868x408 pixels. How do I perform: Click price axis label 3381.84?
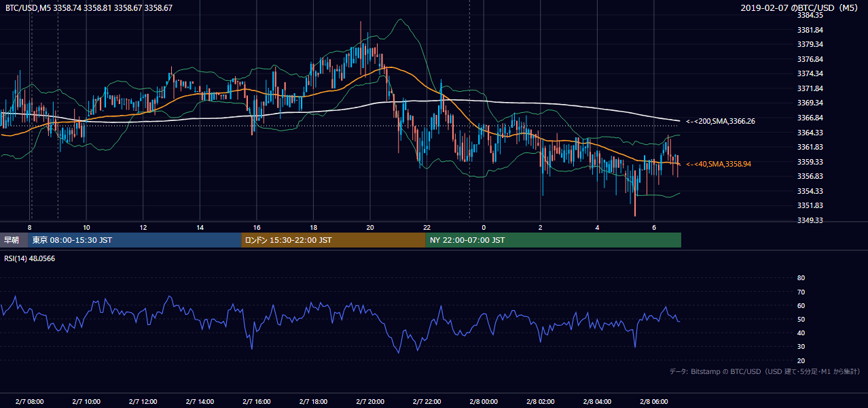click(x=810, y=30)
